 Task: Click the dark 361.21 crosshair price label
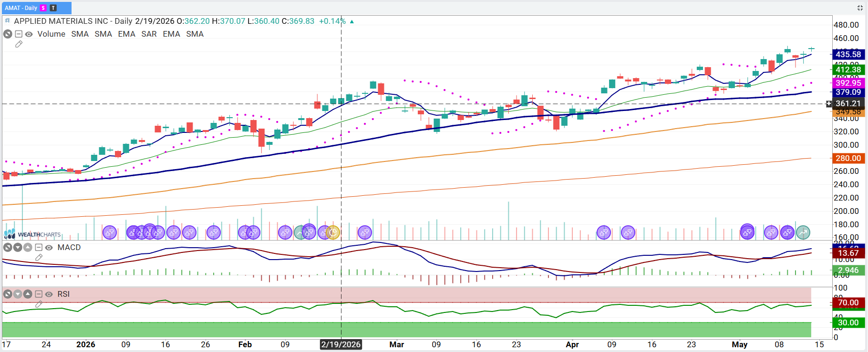(x=848, y=103)
